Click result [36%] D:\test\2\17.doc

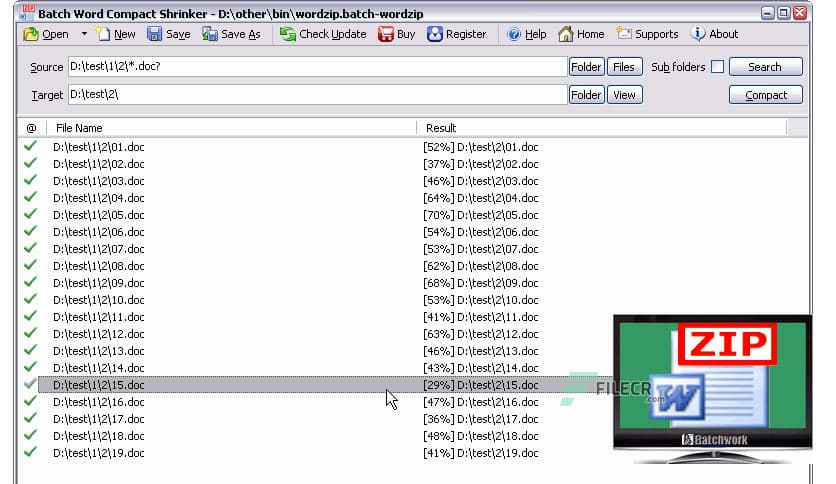tap(481, 420)
